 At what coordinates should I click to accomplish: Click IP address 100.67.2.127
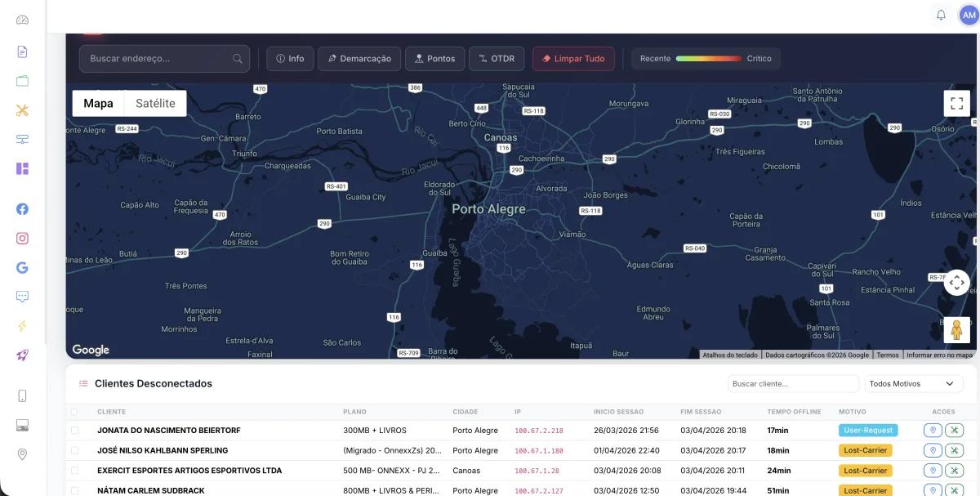tap(539, 491)
